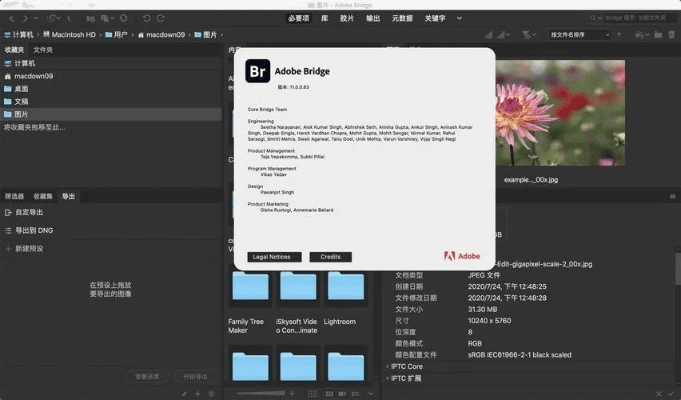Select the 收藏集 panel tab
This screenshot has height=400, width=681.
[43, 196]
